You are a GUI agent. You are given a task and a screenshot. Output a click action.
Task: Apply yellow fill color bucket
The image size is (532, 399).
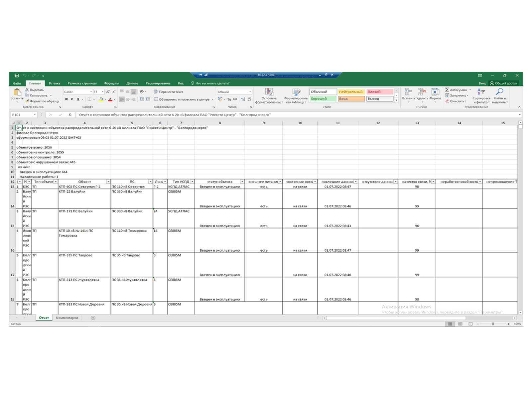point(101,99)
